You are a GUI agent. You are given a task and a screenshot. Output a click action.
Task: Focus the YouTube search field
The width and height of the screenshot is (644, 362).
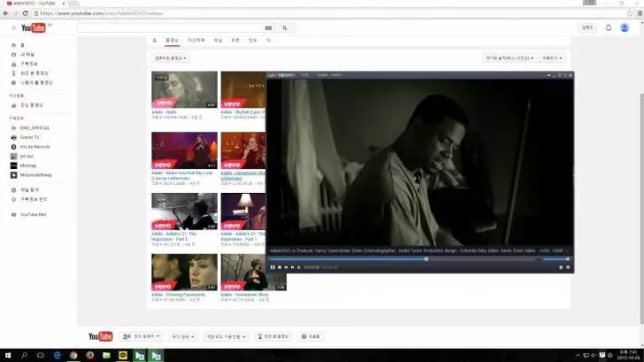coord(171,28)
